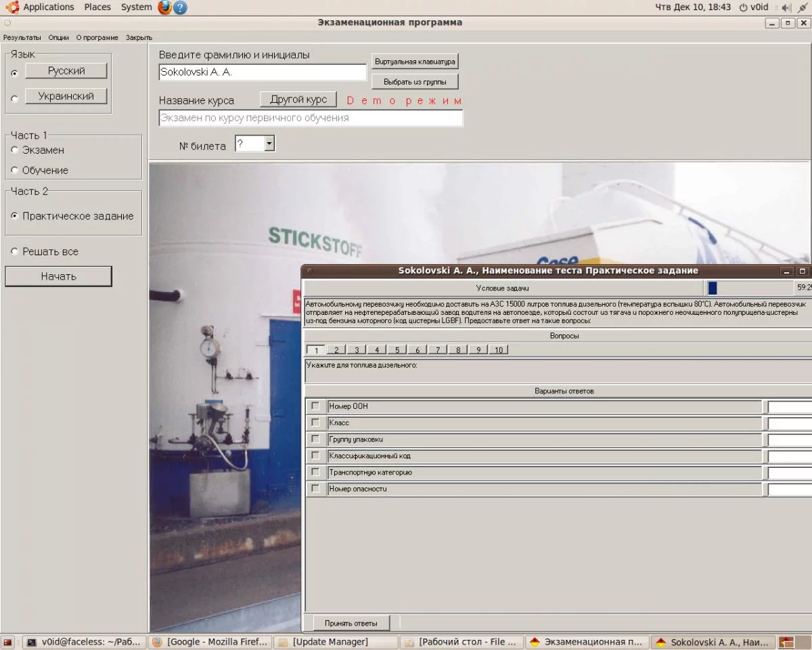This screenshot has width=812, height=650.
Task: Click the Русский button
Action: pos(66,71)
